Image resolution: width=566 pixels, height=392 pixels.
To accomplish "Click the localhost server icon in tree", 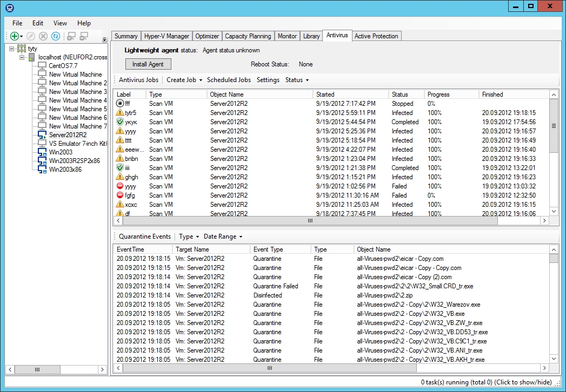I will [x=32, y=57].
